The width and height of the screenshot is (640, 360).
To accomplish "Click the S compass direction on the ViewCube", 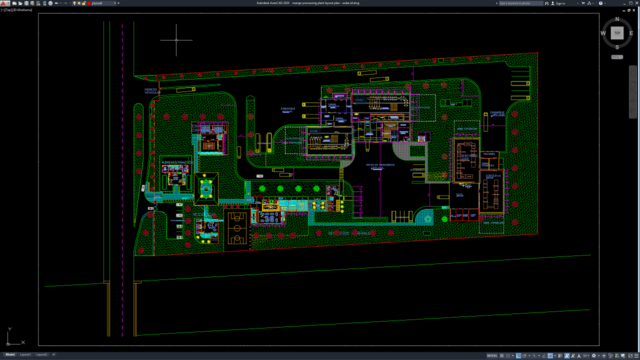I will pos(617,47).
